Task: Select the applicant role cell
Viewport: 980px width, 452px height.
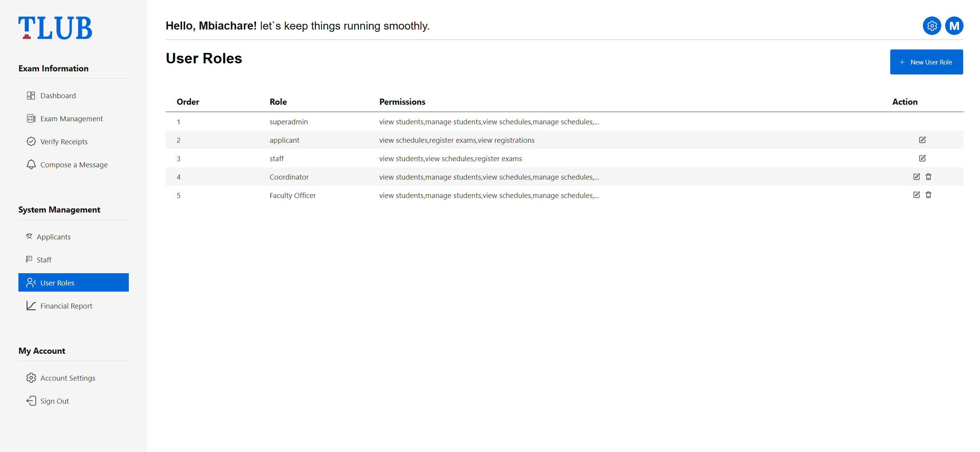Action: tap(284, 140)
